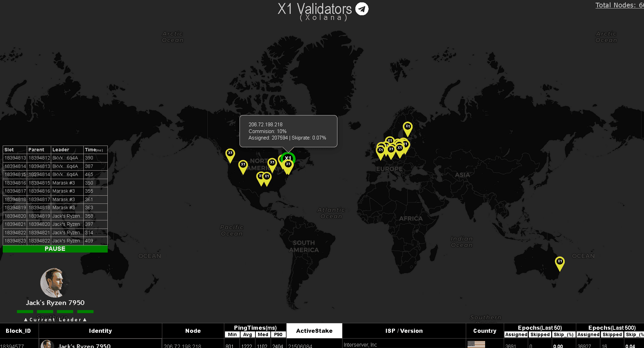Select the green-ringed highlighted X1 marker
644x348 pixels.
coord(288,158)
